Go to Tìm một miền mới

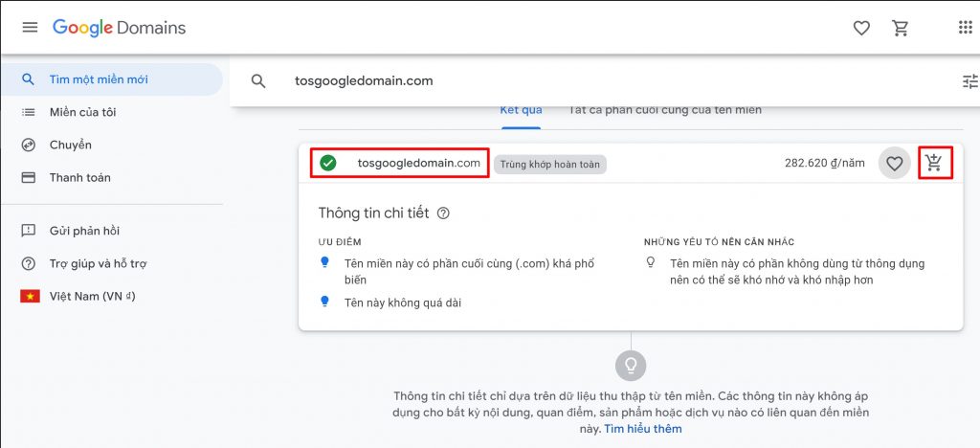tap(99, 79)
